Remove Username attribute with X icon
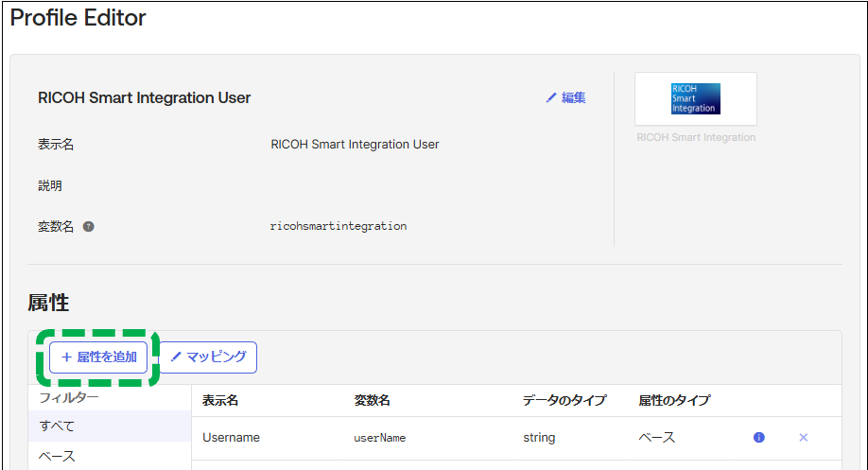Viewport: 868px width, 470px height. (804, 437)
